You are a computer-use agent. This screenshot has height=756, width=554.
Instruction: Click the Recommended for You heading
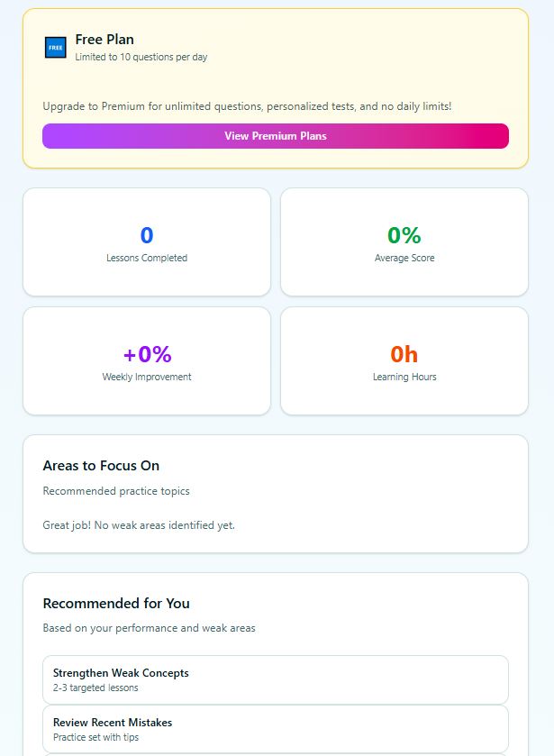pos(116,603)
